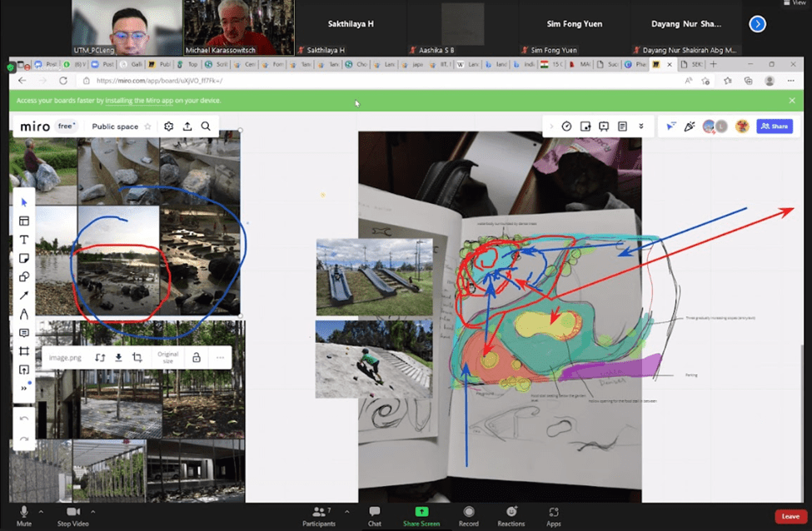Image resolution: width=812 pixels, height=531 pixels.
Task: Stop Video in Zoom controls
Action: pyautogui.click(x=72, y=512)
